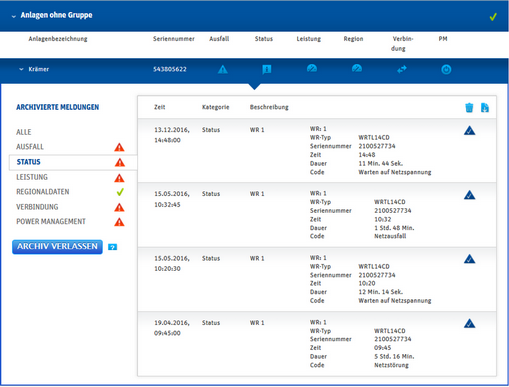The image size is (509, 387).
Task: Click duration 5 Std. 16 Min.
Action: pos(394,356)
